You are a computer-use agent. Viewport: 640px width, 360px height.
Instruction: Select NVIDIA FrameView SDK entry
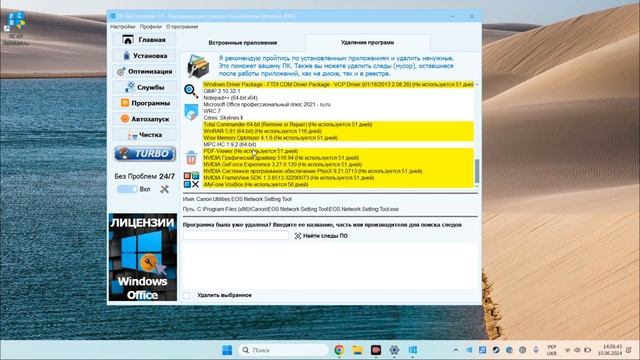(338, 178)
